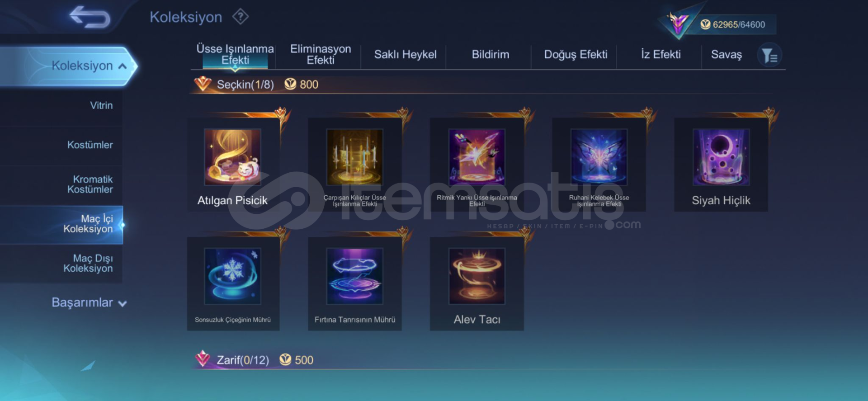Viewport: 868px width, 401px height.
Task: Open Ruhani Kelebek Üsse Işınlanma Efekti thumbnail
Action: point(599,157)
